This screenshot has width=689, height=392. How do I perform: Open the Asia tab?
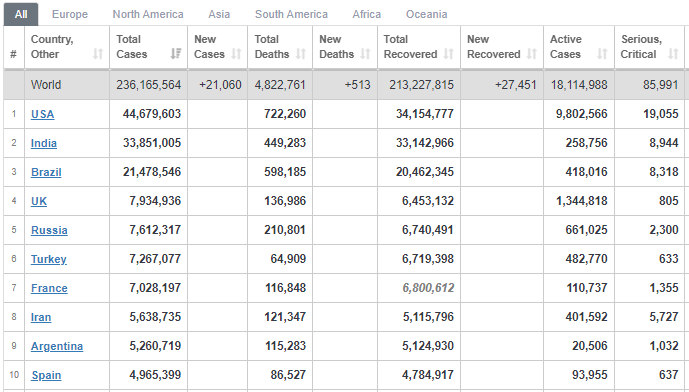(x=219, y=14)
